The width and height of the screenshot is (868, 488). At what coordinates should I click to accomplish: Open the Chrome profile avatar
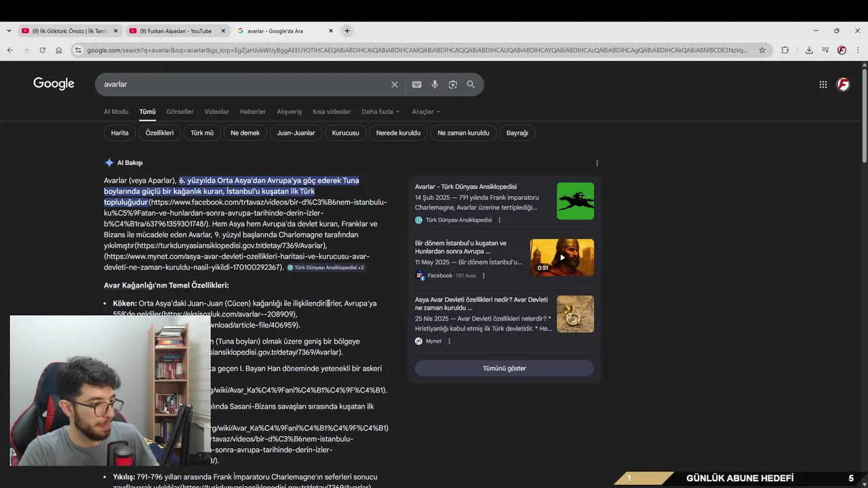point(842,50)
